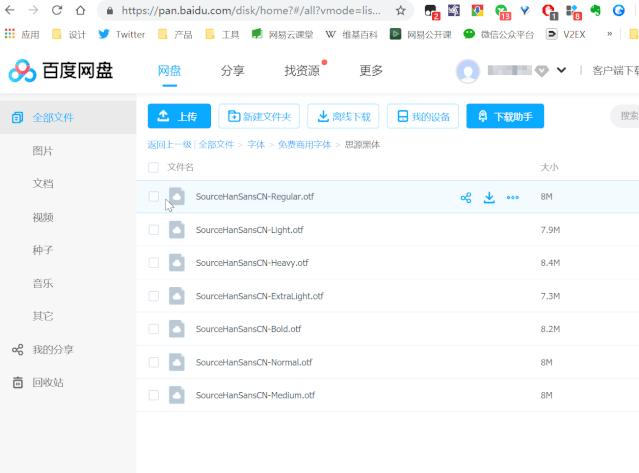This screenshot has height=473, width=639.
Task: Click the extension icon with badge 13
Action: click(502, 11)
